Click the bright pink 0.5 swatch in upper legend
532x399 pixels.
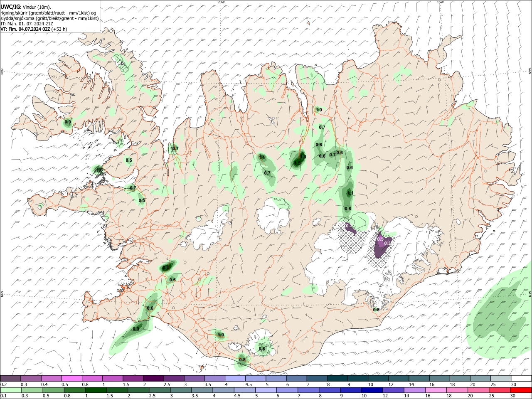pos(71,378)
